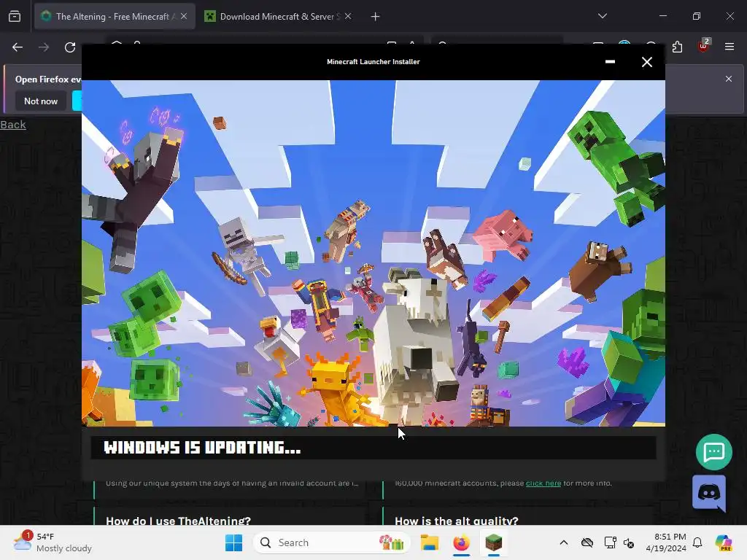Screen dimensions: 747x560
Task: Follow the Back link on page
Action: tap(13, 125)
